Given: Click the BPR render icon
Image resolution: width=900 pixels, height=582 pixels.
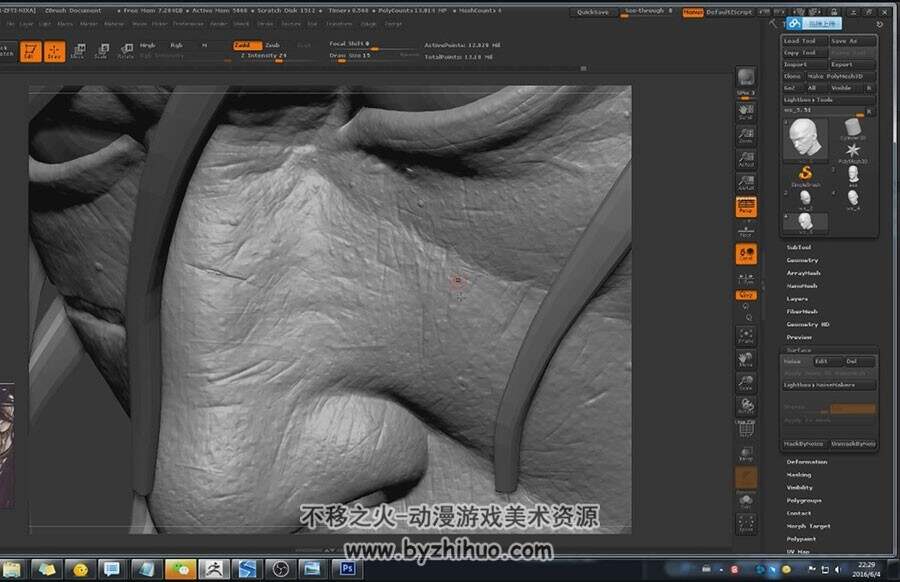Looking at the screenshot, I should [746, 77].
